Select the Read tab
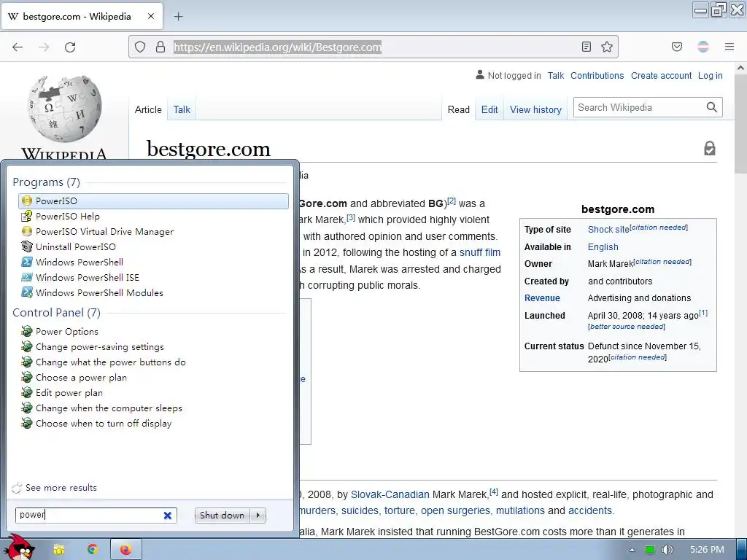747x560 pixels. 459,109
